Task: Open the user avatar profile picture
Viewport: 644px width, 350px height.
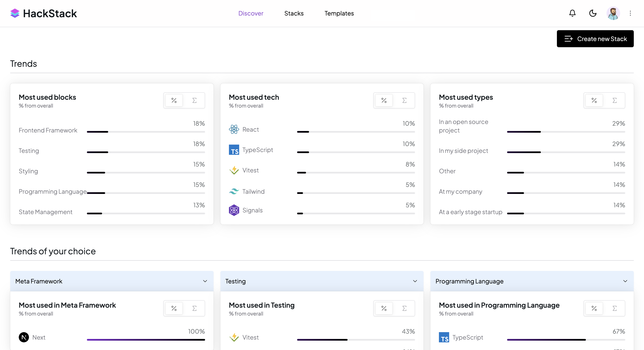Action: [613, 13]
